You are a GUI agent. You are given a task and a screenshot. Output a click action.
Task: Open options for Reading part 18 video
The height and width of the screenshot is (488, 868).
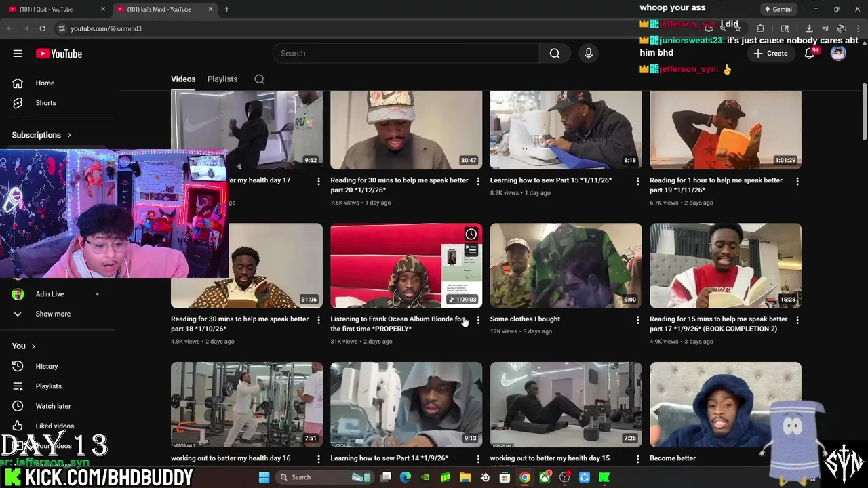(x=318, y=320)
